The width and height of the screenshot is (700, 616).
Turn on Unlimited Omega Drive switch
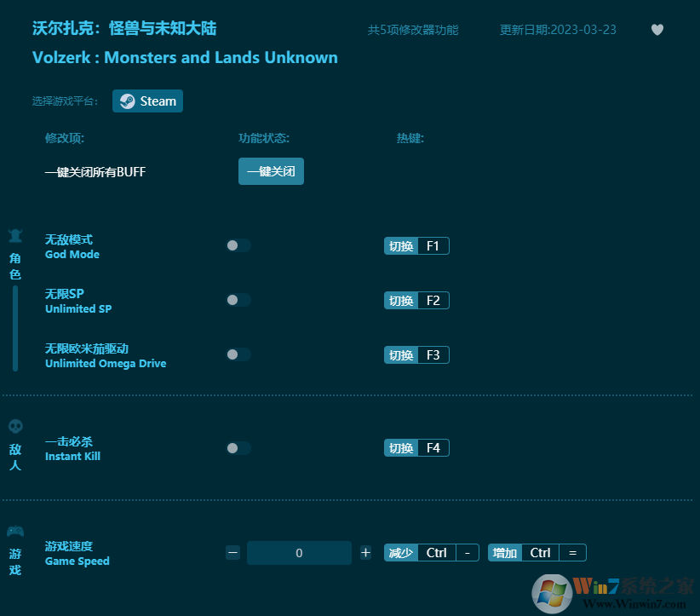click(x=238, y=354)
